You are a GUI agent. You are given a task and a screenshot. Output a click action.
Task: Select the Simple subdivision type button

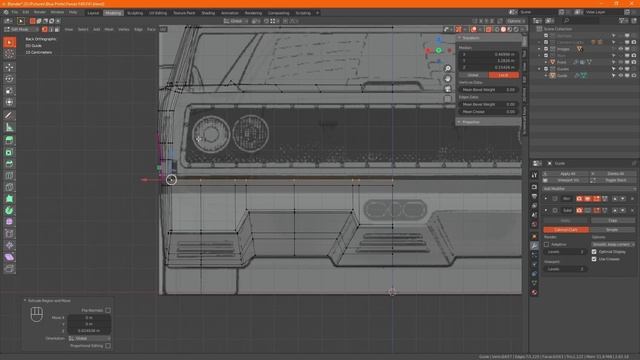(612, 230)
